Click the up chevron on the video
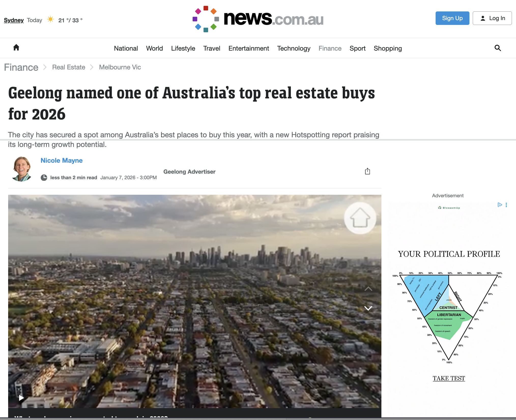Viewport: 516px width, 420px height. [x=368, y=289]
